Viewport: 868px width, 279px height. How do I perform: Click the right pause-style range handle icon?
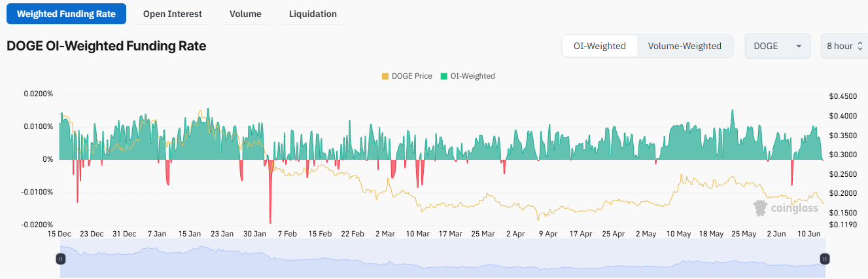(x=824, y=259)
